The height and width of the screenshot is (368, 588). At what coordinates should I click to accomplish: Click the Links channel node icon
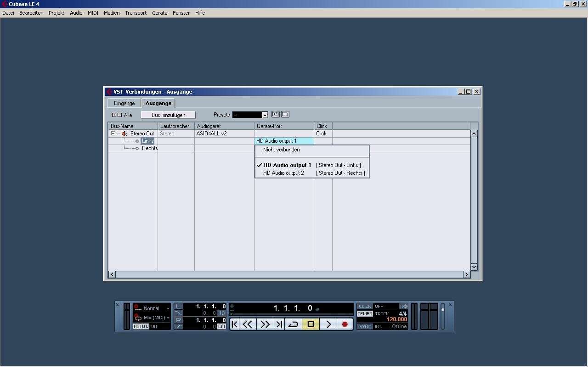click(136, 141)
